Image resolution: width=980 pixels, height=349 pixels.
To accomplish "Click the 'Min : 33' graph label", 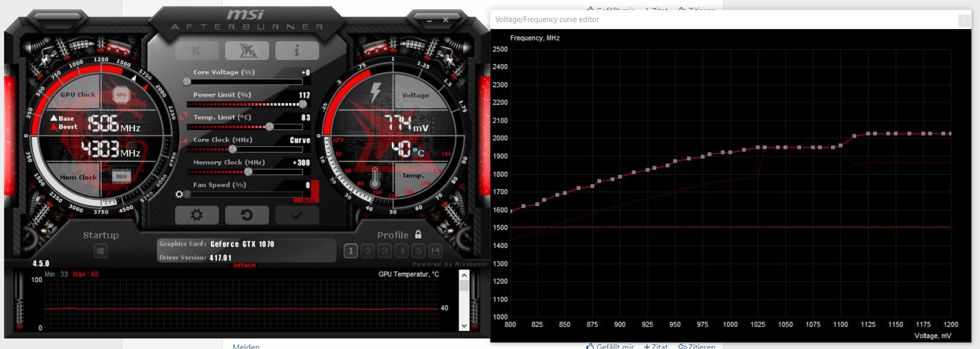I will (x=56, y=274).
